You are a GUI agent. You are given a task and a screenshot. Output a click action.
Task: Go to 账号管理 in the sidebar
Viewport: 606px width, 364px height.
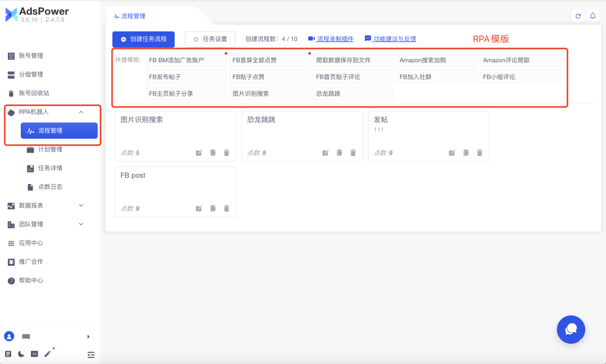coord(31,56)
